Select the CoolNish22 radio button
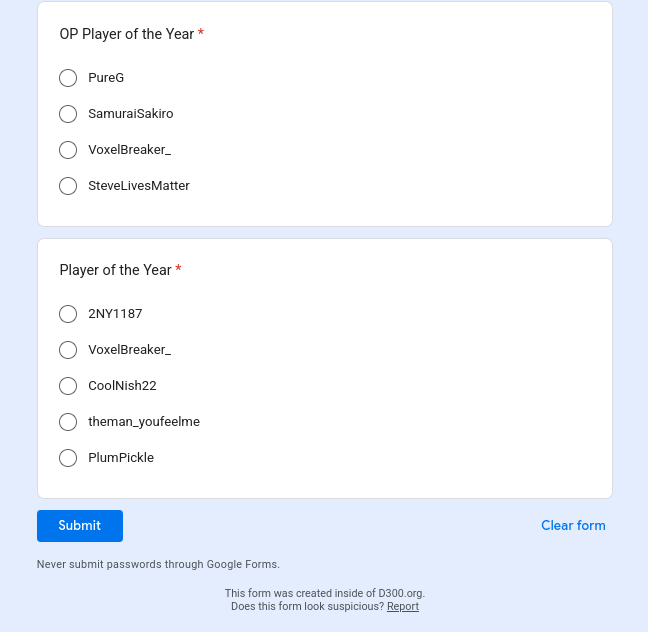Image resolution: width=648 pixels, height=632 pixels. tap(68, 386)
